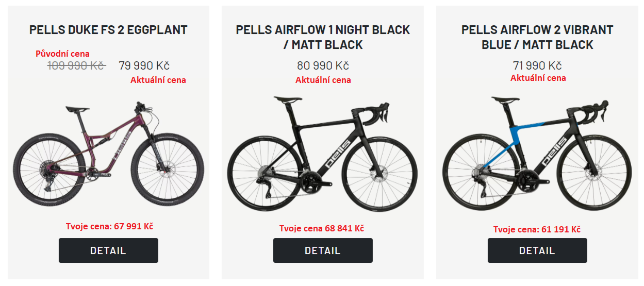644x286 pixels.
Task: Click the 71 990 Kč price text
Action: (x=537, y=66)
